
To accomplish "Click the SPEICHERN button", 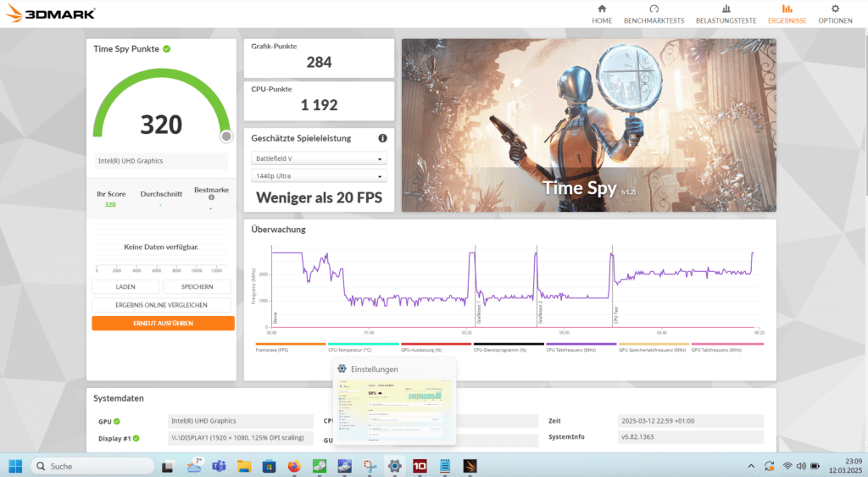I will coord(197,286).
